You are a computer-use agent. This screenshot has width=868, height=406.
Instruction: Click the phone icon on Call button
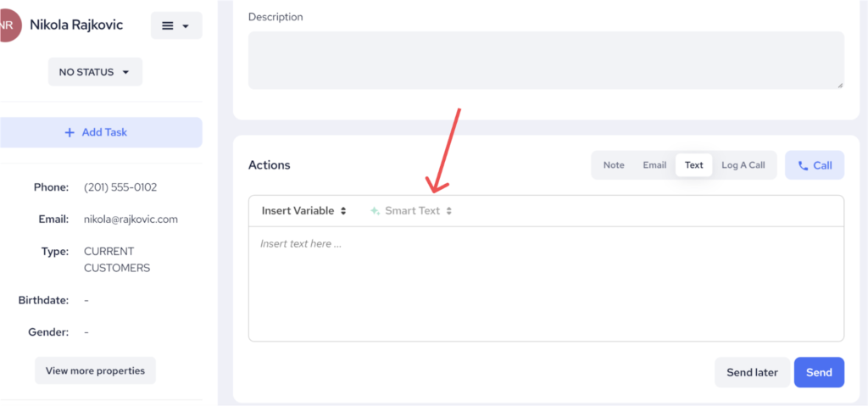803,166
